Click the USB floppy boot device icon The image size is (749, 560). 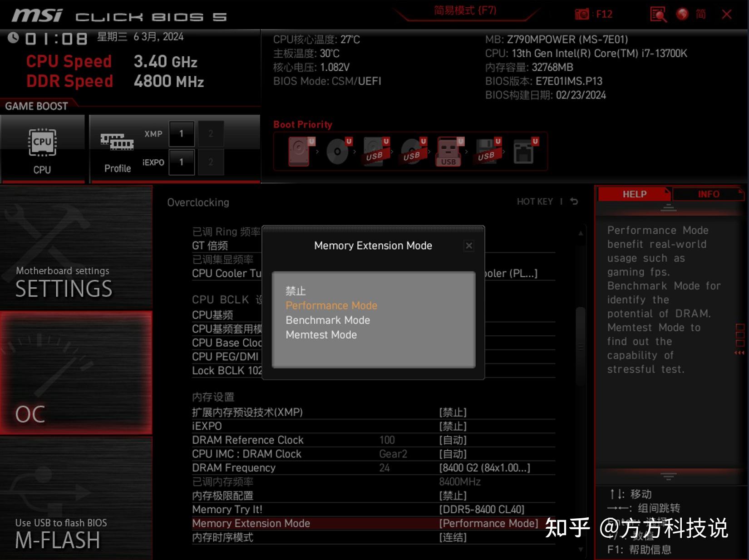tap(488, 151)
